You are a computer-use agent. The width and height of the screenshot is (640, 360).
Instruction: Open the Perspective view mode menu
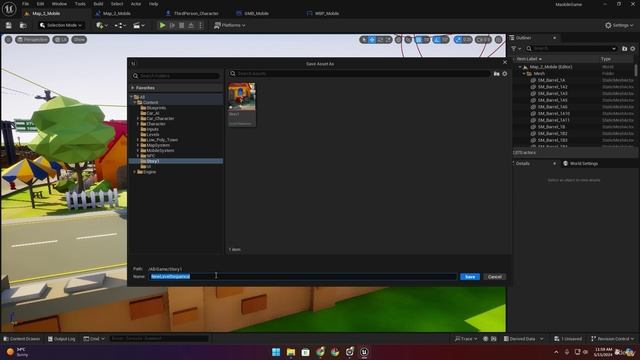click(x=32, y=40)
